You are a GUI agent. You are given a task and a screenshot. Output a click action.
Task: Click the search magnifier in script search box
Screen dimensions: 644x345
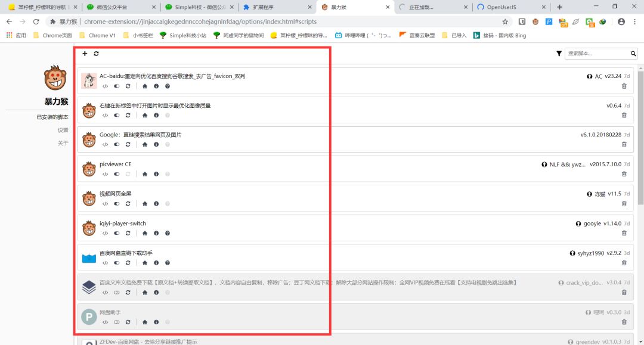pos(633,54)
